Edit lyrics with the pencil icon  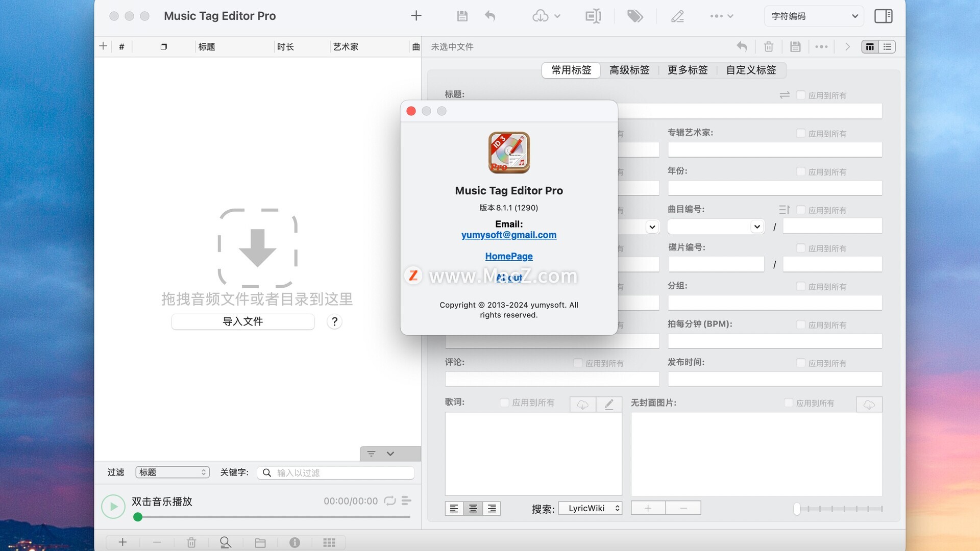click(609, 405)
